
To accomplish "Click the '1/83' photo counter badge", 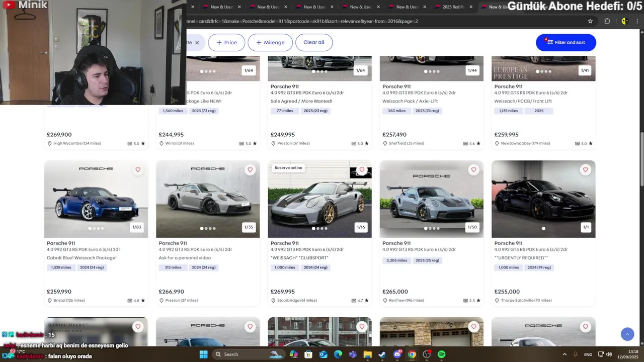I will (x=137, y=227).
